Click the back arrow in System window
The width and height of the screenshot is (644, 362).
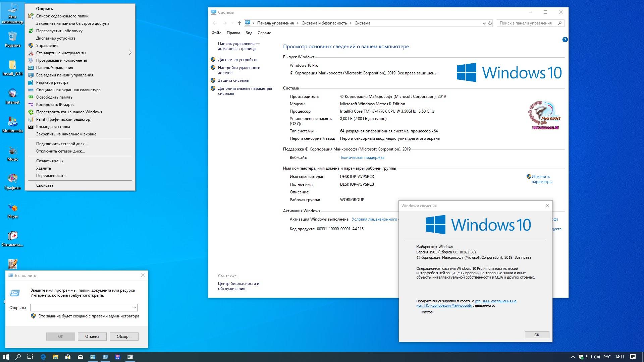[215, 23]
